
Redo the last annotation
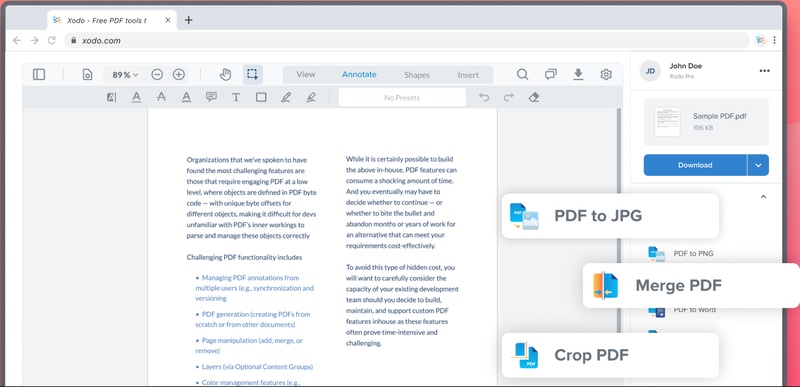[x=509, y=97]
